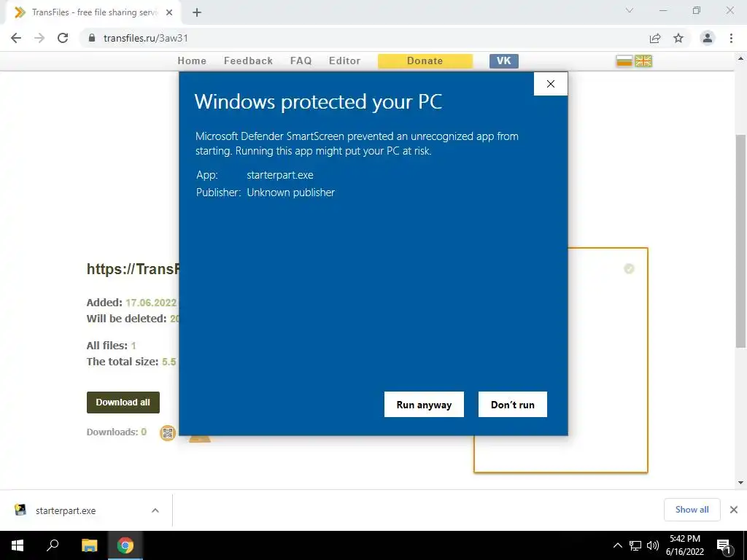
Task: Click the QR code icon near Downloads
Action: point(168,433)
